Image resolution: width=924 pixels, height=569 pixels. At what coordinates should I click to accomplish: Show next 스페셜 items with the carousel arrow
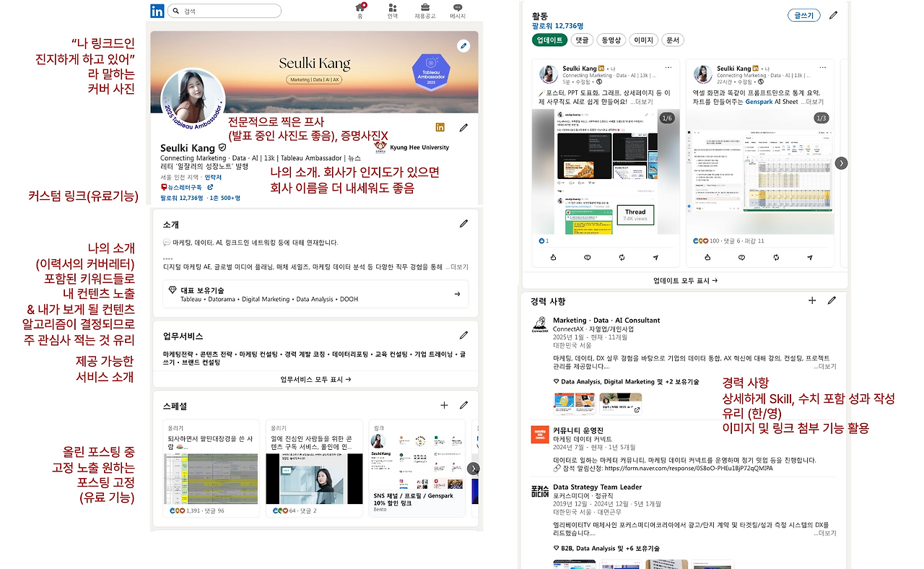[473, 469]
